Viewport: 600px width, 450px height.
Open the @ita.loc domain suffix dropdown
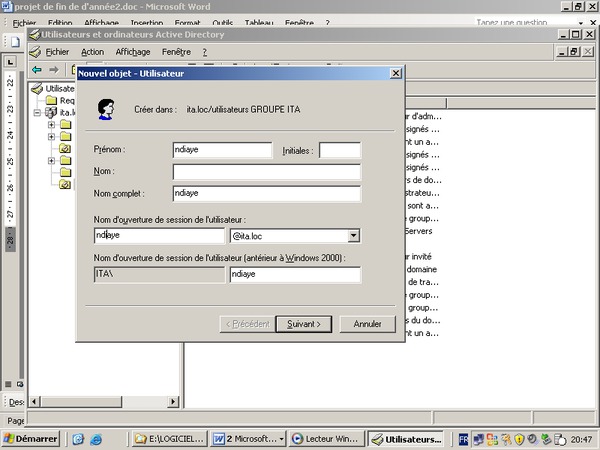point(353,236)
